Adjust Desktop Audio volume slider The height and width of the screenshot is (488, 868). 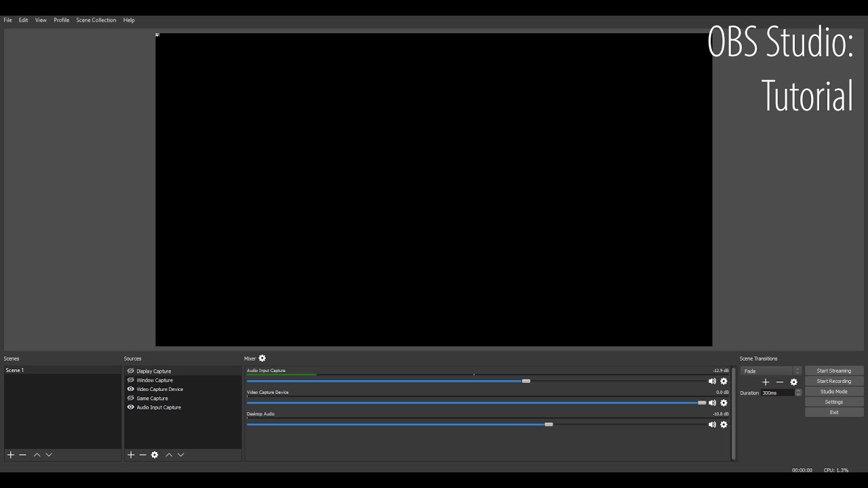pos(549,424)
